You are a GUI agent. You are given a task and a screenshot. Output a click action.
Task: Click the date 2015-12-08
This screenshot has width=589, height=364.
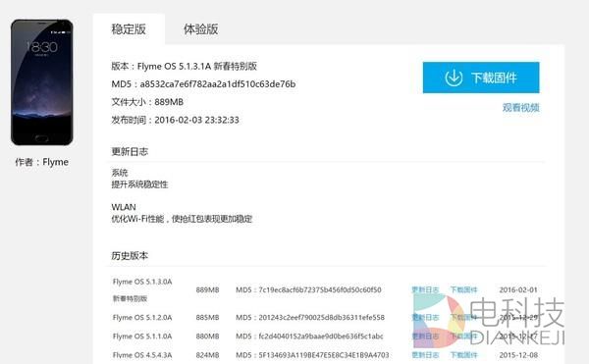[518, 355]
